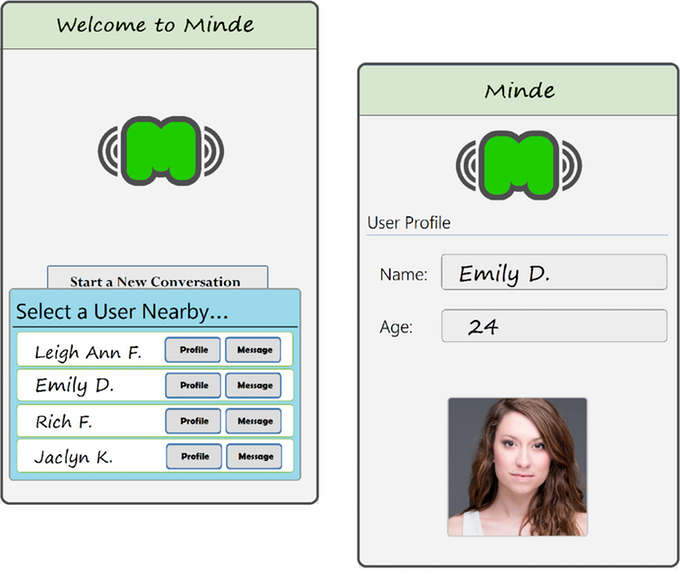Click the Age: label
The image size is (680, 574).
[x=396, y=327]
